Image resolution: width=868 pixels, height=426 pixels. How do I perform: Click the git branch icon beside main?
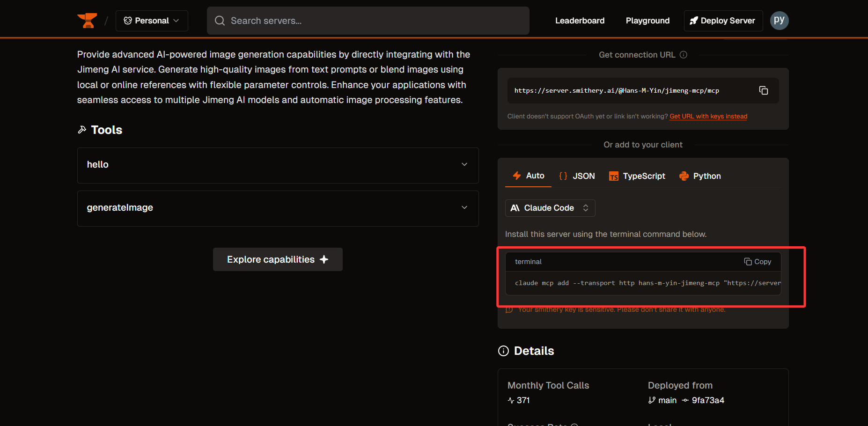coord(652,400)
